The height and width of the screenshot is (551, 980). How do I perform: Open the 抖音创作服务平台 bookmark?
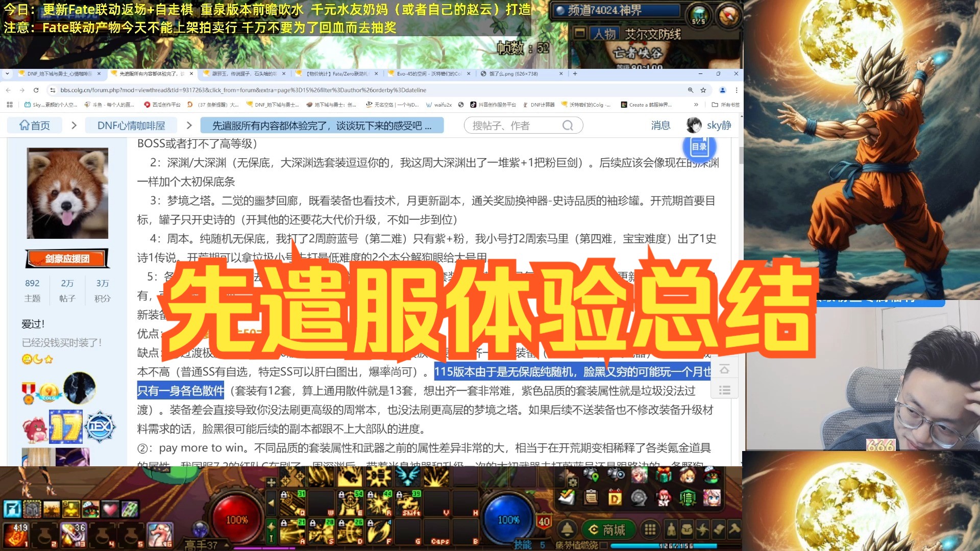pos(493,105)
